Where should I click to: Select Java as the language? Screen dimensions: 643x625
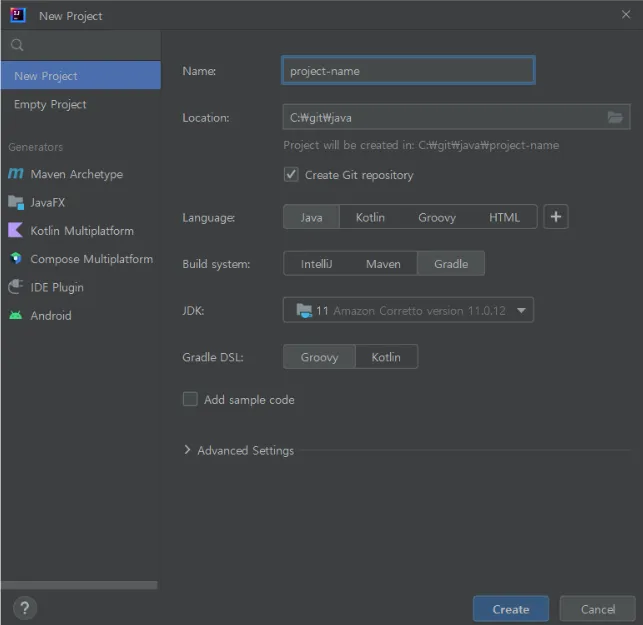point(311,217)
